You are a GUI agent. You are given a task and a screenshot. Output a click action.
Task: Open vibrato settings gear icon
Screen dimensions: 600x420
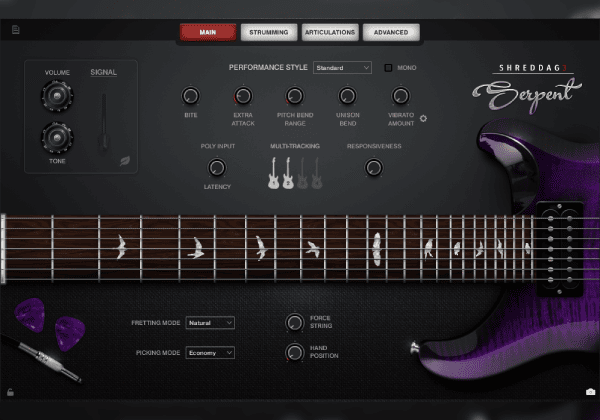pos(423,118)
